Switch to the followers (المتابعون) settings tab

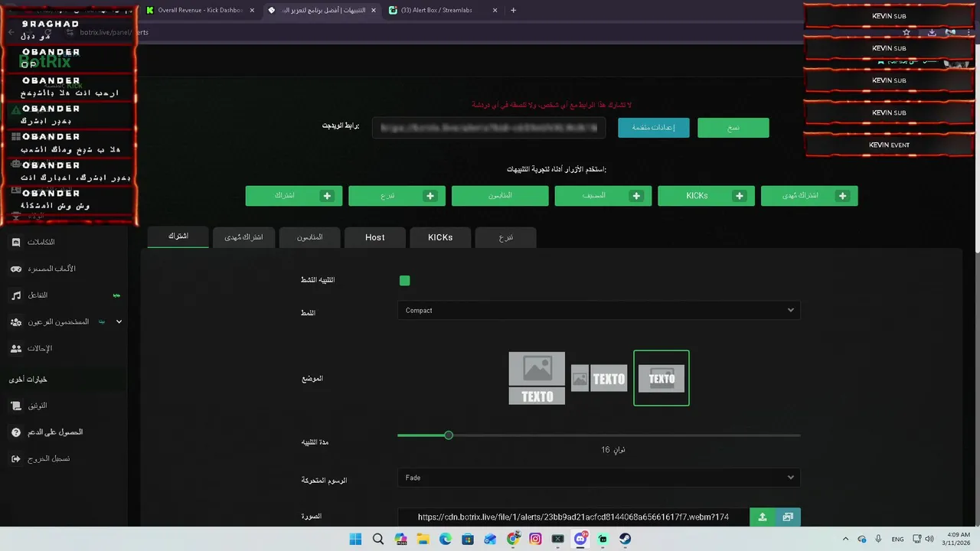pyautogui.click(x=309, y=237)
